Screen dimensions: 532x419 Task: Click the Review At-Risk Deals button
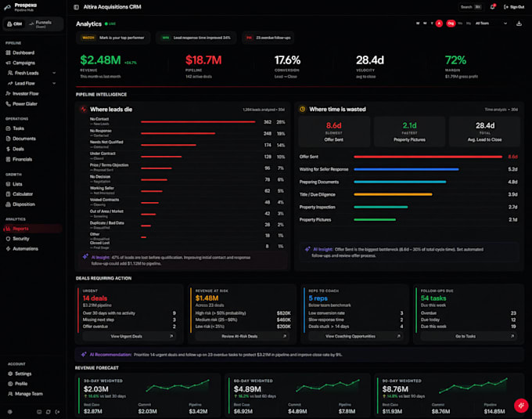pyautogui.click(x=243, y=336)
